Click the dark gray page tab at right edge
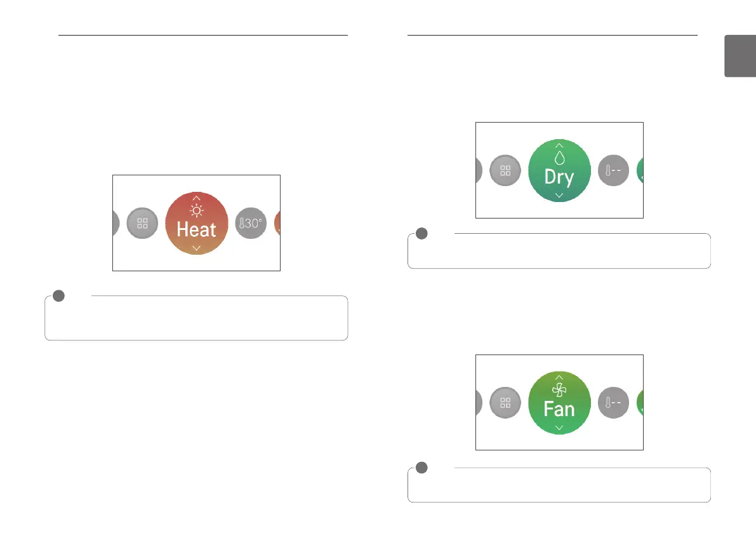 tap(740, 56)
